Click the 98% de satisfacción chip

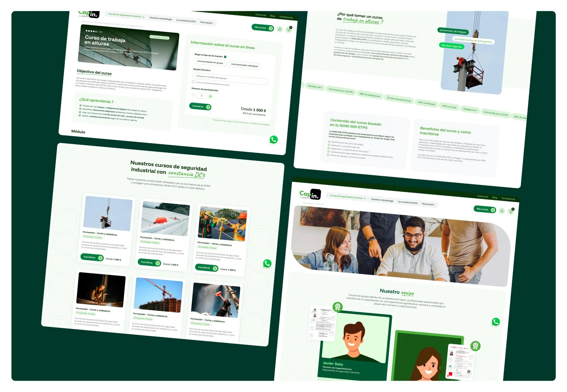[x=370, y=95]
